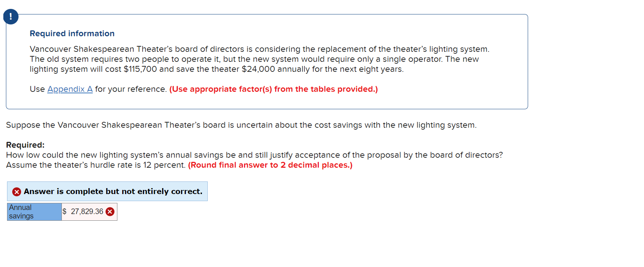Screen dimensions: 644x267
Task: Click the Required information heading
Action: (72, 33)
